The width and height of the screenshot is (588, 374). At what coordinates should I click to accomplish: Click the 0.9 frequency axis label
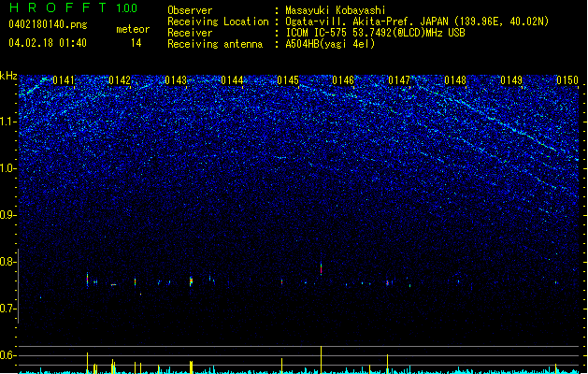click(8, 215)
